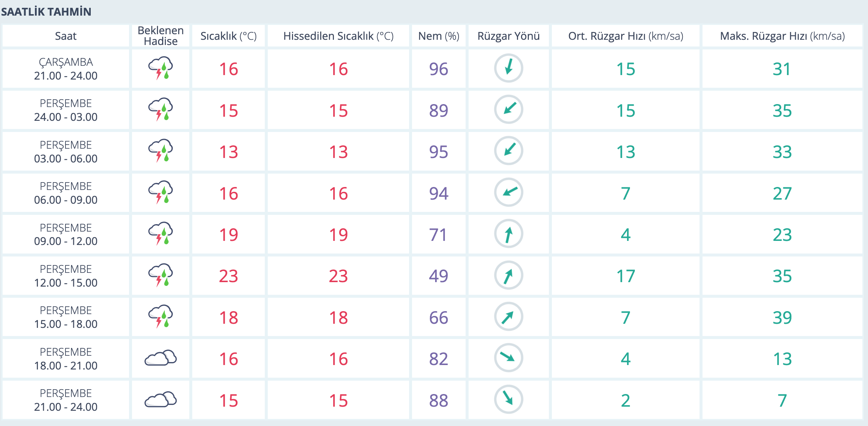Click humidity value 49
This screenshot has width=868, height=426.
(439, 276)
